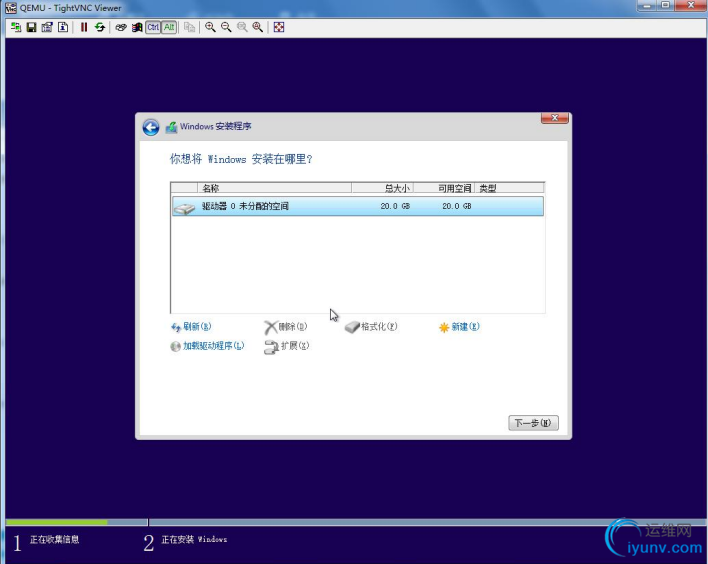The height and width of the screenshot is (564, 708).
Task: Select 驱动器 0 未分配的空间 row
Action: click(358, 206)
